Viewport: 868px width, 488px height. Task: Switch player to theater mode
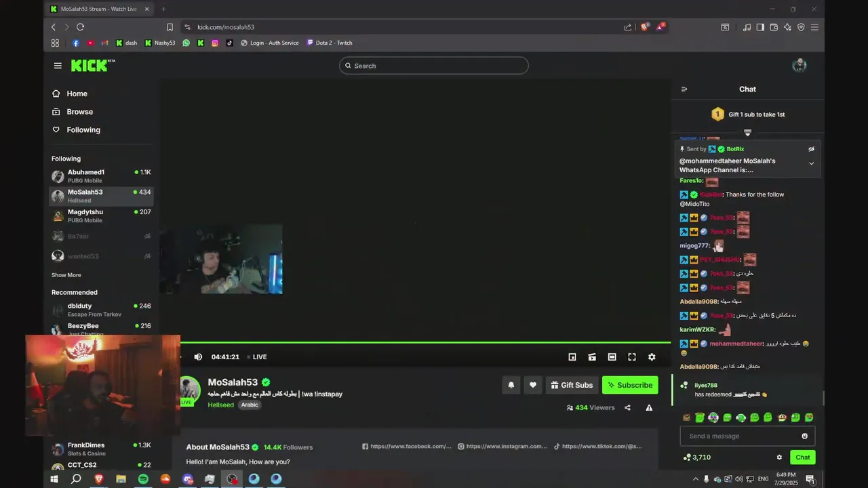click(612, 357)
